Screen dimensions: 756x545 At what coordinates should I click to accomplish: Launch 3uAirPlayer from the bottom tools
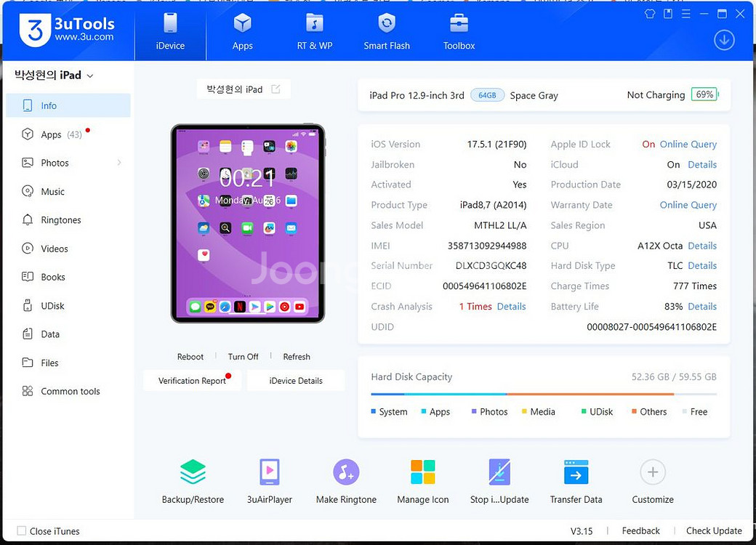pyautogui.click(x=269, y=473)
